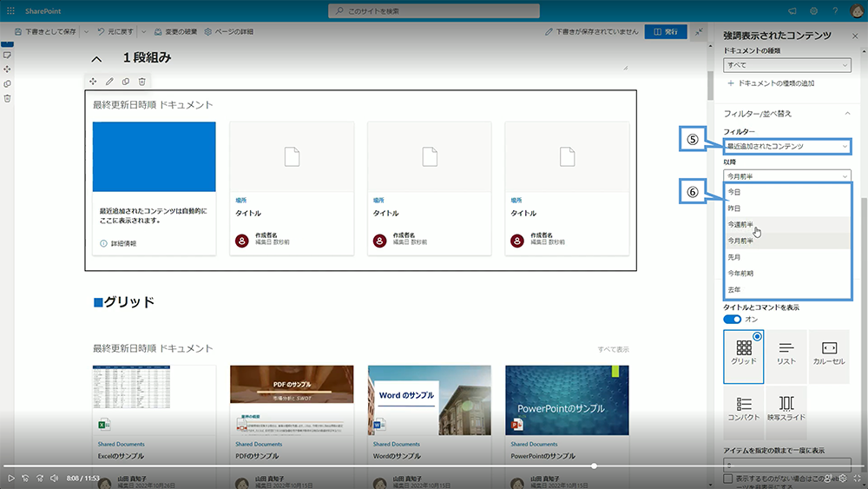This screenshot has width=868, height=489.
Task: Choose 昨日 from the 以降 list
Action: point(787,208)
